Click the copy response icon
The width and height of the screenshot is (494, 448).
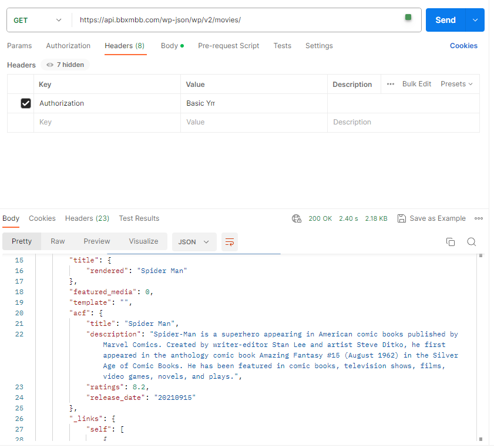[451, 242]
